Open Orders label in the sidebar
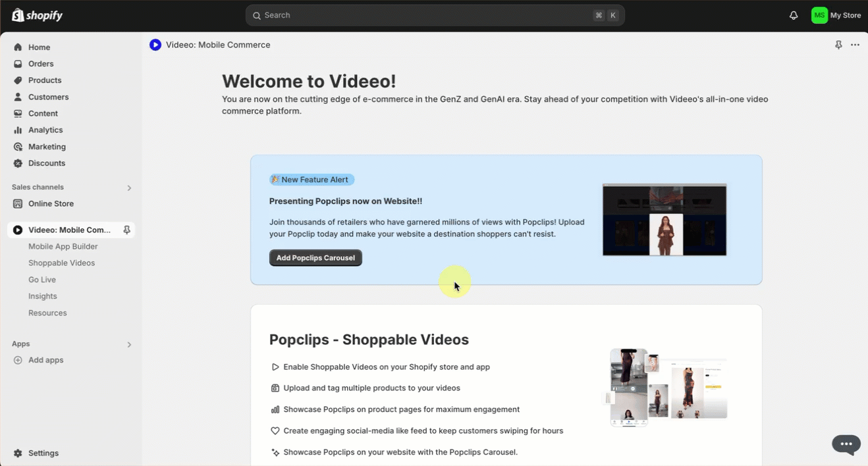868x466 pixels. (41, 64)
